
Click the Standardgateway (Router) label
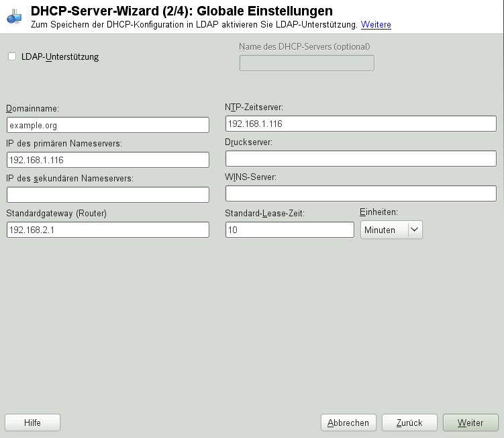[x=56, y=214]
